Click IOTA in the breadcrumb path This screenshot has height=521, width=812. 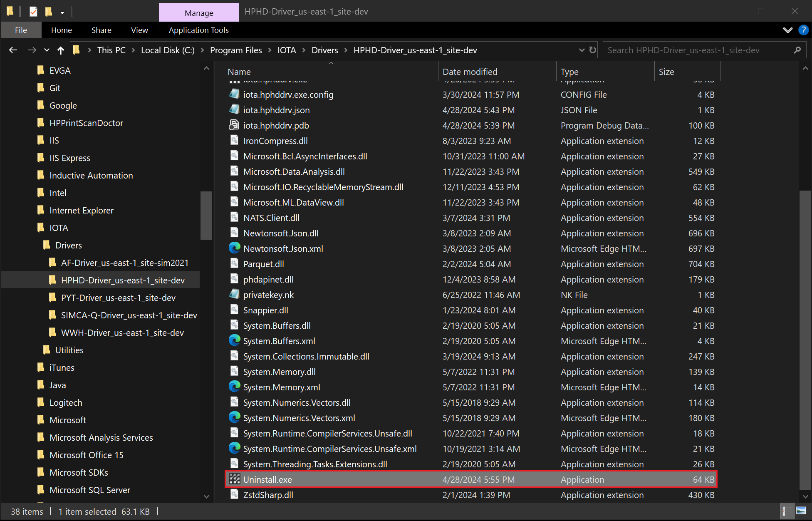coord(287,50)
